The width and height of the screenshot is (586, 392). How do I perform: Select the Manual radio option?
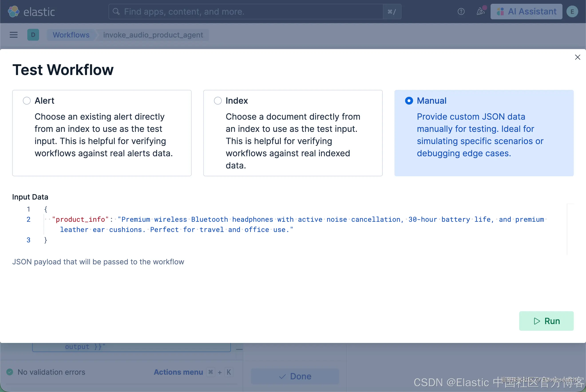[x=409, y=101]
